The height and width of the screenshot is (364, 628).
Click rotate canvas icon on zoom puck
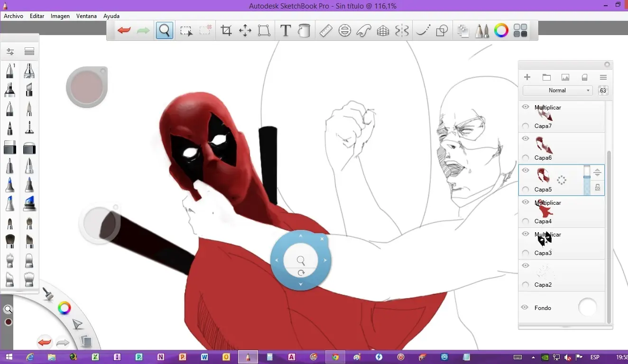pos(301,273)
